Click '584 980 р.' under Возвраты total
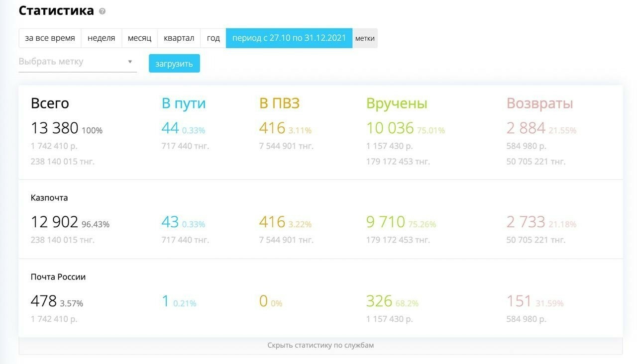 click(527, 146)
